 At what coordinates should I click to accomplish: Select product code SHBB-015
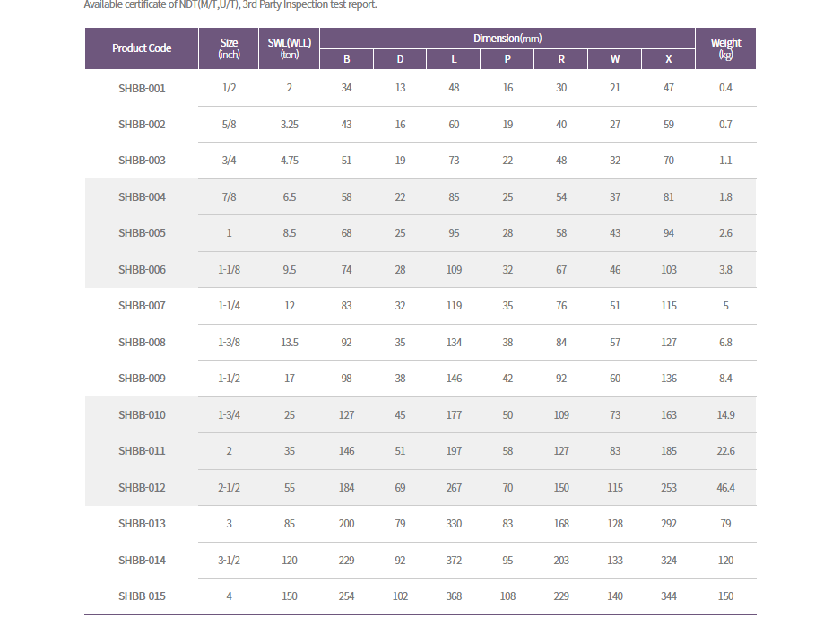pyautogui.click(x=142, y=596)
